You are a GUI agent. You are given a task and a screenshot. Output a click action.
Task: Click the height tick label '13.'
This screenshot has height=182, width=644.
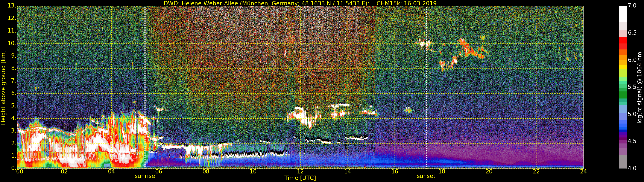[x=12, y=6]
